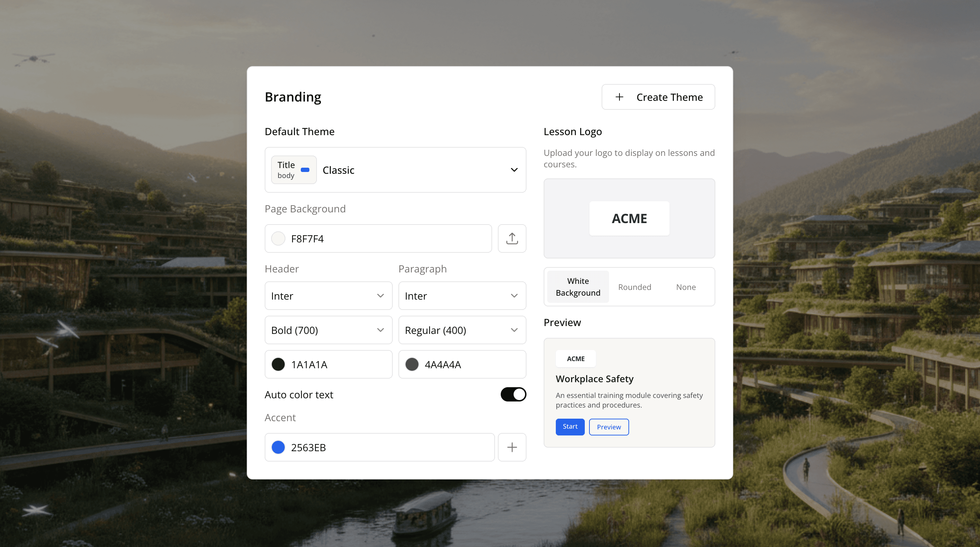Click Start in the Workplace Safety preview

pos(569,427)
